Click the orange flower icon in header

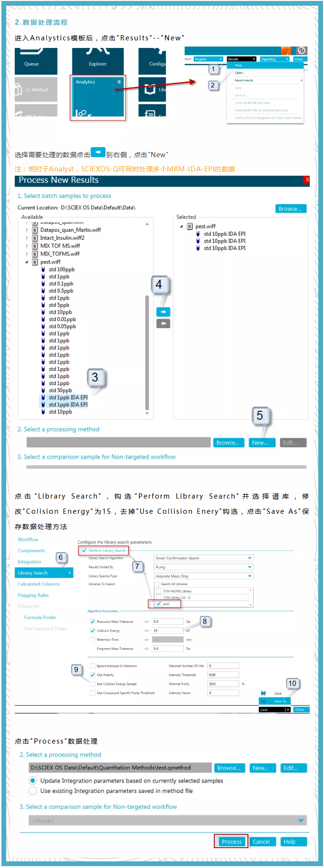286,50
